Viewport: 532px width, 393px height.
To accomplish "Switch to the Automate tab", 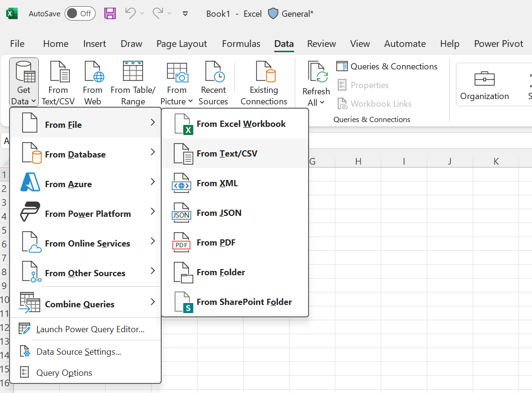I will tap(405, 44).
